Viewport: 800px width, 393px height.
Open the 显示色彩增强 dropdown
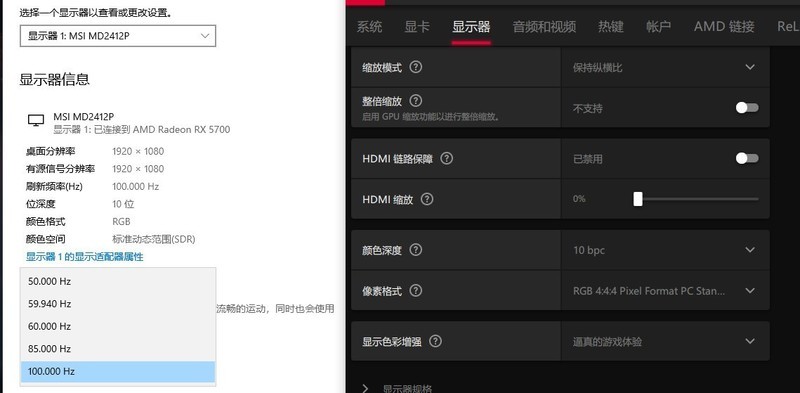click(x=665, y=341)
